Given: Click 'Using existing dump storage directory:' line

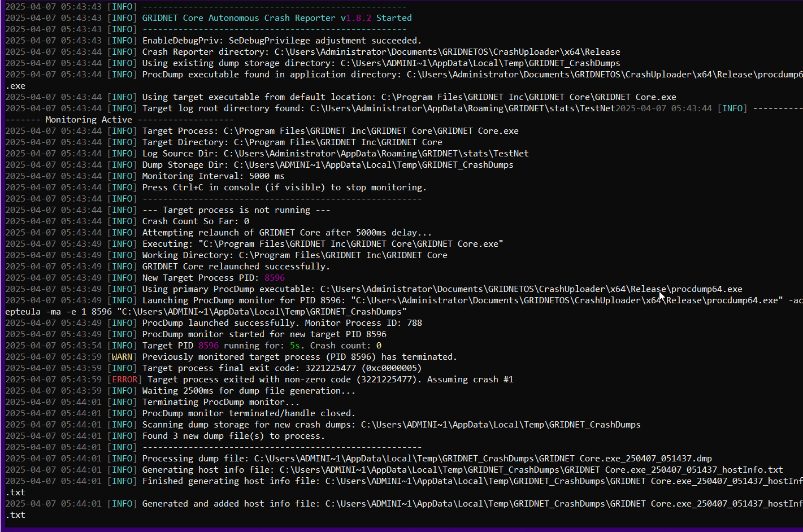Looking at the screenshot, I should pyautogui.click(x=381, y=63).
